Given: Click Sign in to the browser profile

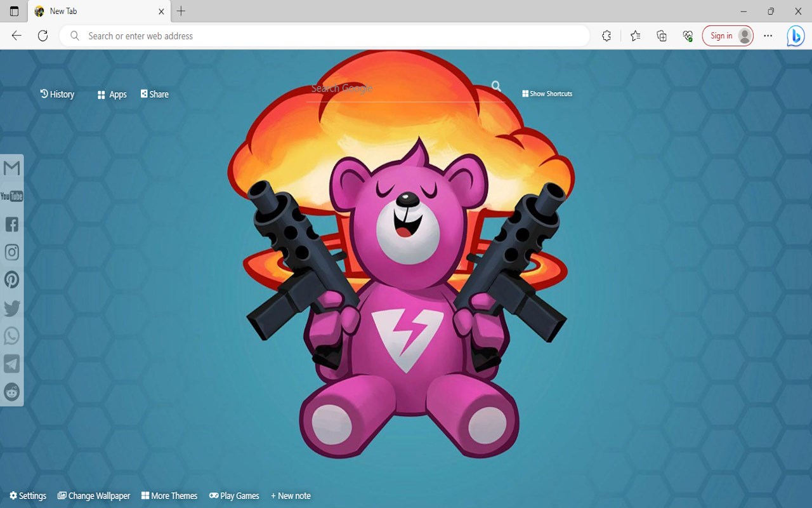Looking at the screenshot, I should point(728,36).
